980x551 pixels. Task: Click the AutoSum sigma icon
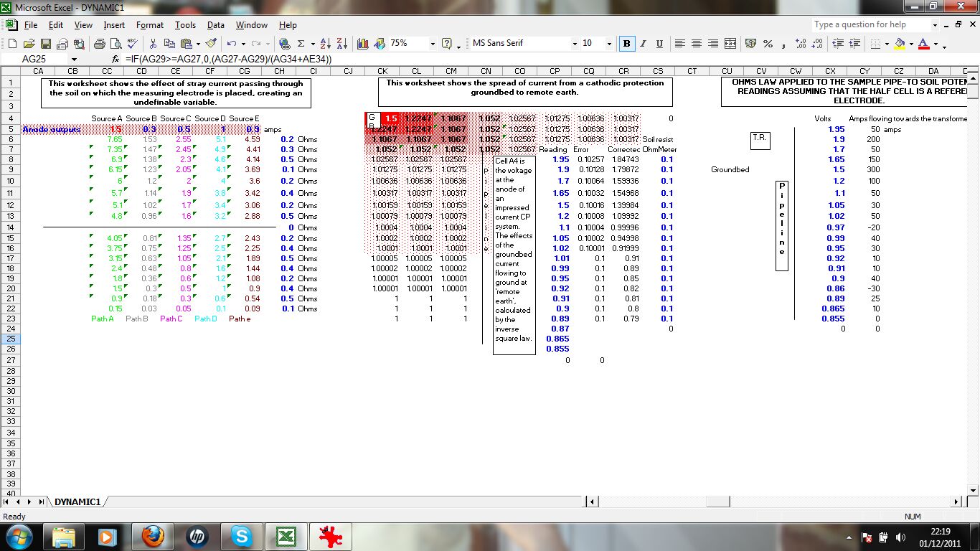coord(301,44)
